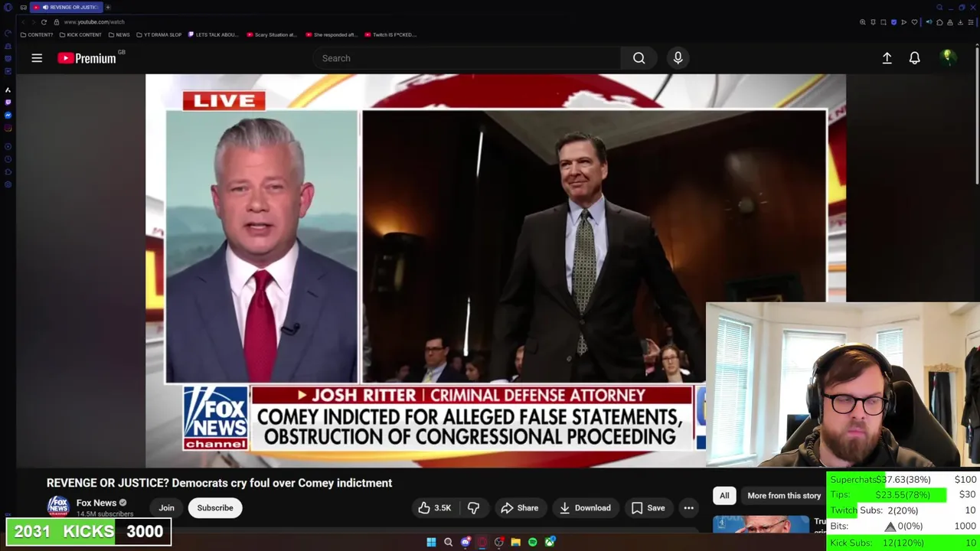
Task: Open the more actions ellipsis menu
Action: (688, 508)
